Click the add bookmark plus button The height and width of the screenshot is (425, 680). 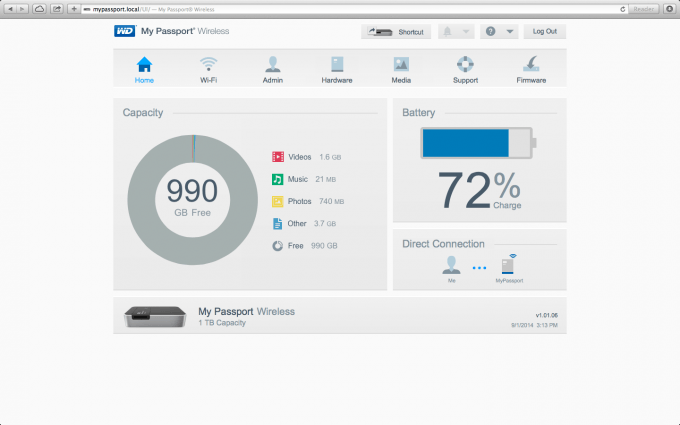coord(74,9)
